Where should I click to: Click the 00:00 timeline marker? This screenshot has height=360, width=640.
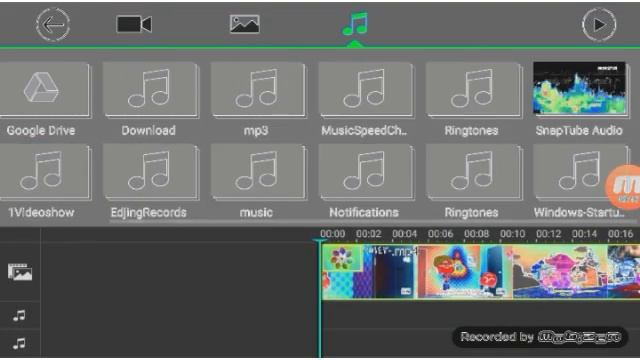[332, 234]
